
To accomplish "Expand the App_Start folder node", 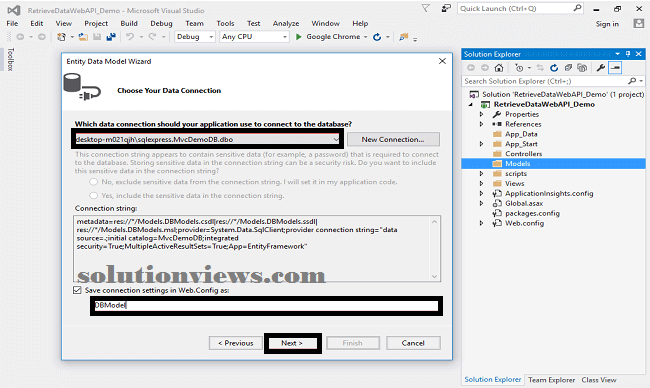I will 481,144.
